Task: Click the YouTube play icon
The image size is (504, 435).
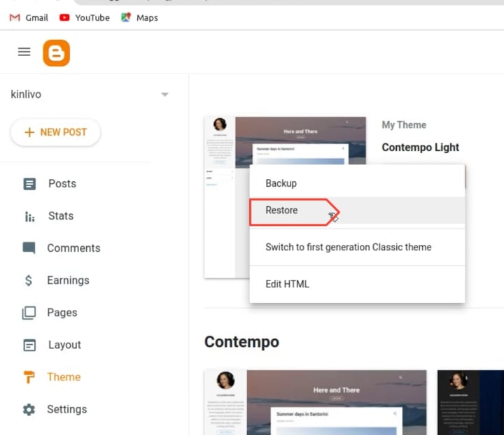Action: click(x=64, y=17)
